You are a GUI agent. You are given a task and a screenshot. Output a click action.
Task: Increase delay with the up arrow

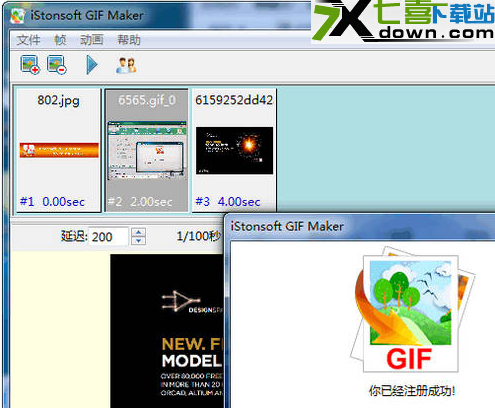tap(139, 232)
